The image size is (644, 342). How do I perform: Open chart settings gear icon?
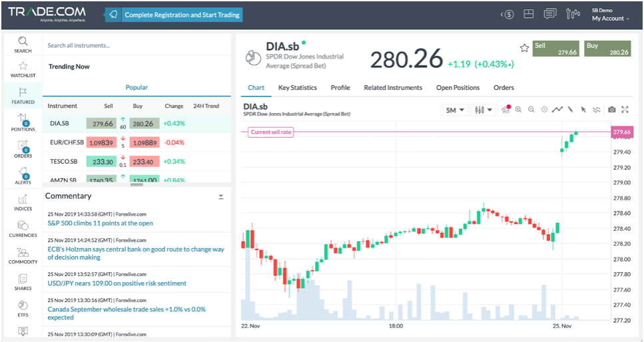coord(544,110)
